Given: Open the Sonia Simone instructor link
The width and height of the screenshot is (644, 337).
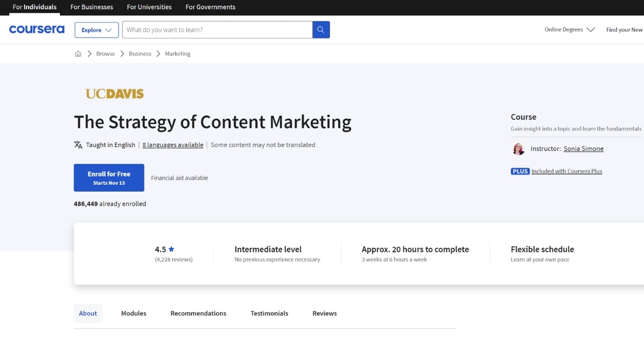Looking at the screenshot, I should [583, 149].
